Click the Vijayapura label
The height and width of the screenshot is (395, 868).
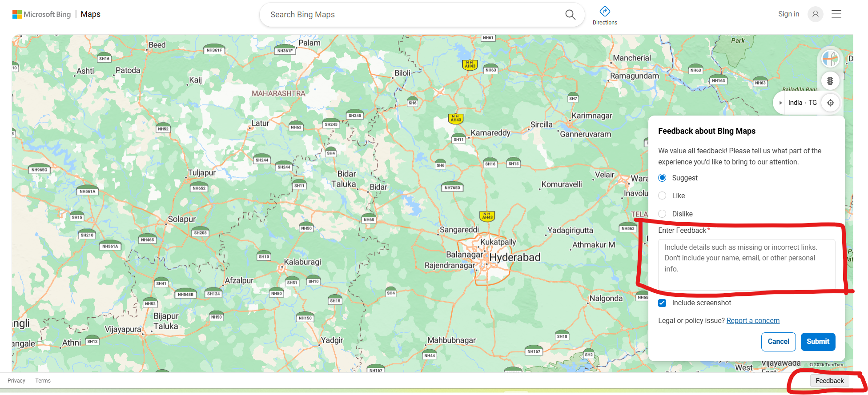pyautogui.click(x=123, y=329)
